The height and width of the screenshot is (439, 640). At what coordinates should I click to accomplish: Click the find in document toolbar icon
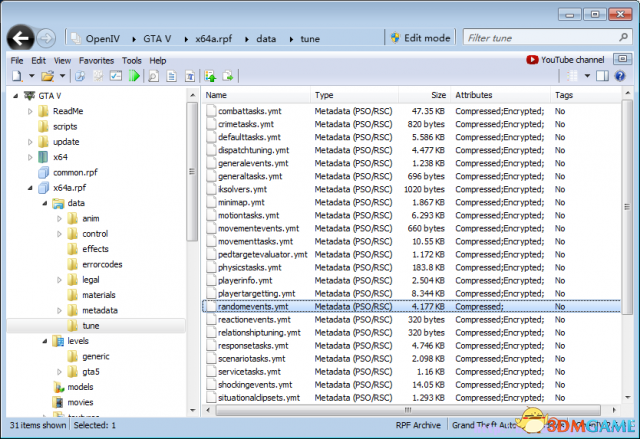click(x=153, y=76)
